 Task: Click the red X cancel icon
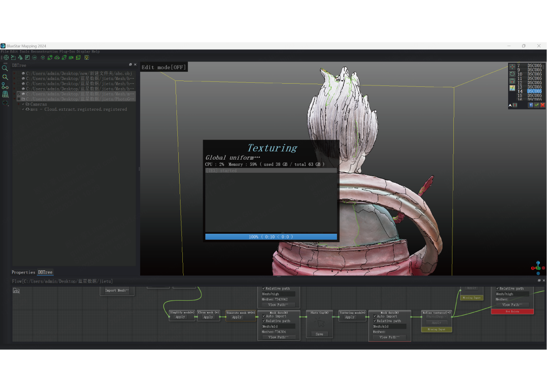click(542, 105)
